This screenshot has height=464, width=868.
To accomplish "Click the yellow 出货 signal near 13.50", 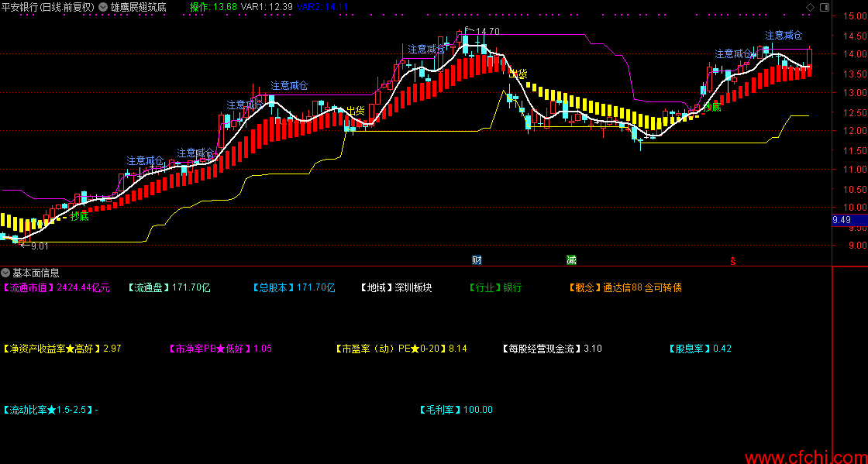I will 518,74.
